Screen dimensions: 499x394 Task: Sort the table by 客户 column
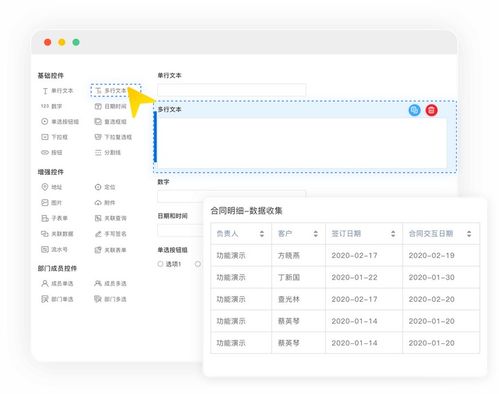pyautogui.click(x=316, y=234)
